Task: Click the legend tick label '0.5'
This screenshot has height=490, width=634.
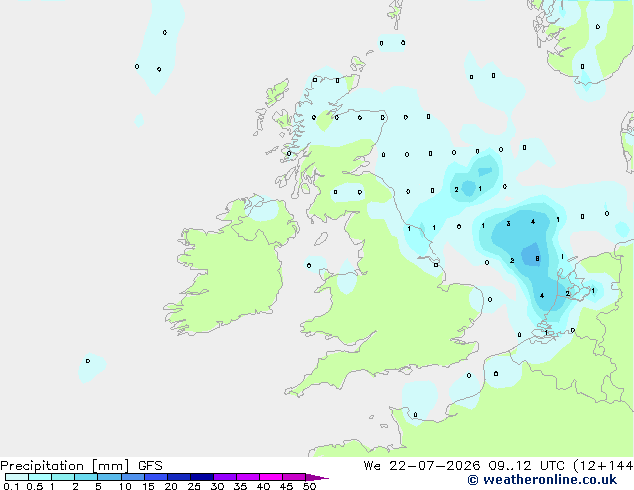Action: (x=35, y=486)
